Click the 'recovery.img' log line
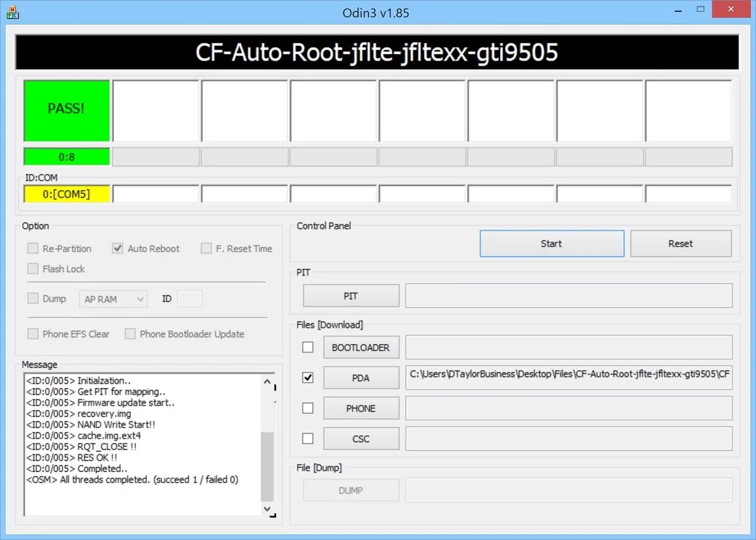 pyautogui.click(x=78, y=413)
